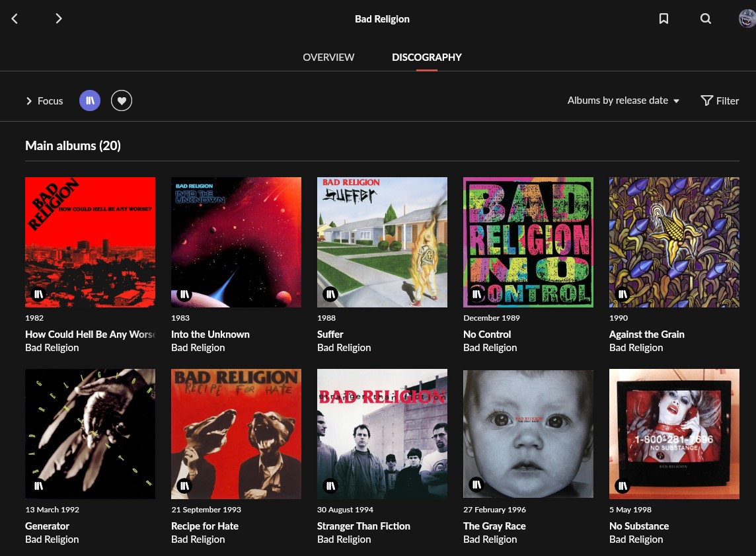756x556 pixels.
Task: Click library badge on Generator cover
Action: pos(38,486)
